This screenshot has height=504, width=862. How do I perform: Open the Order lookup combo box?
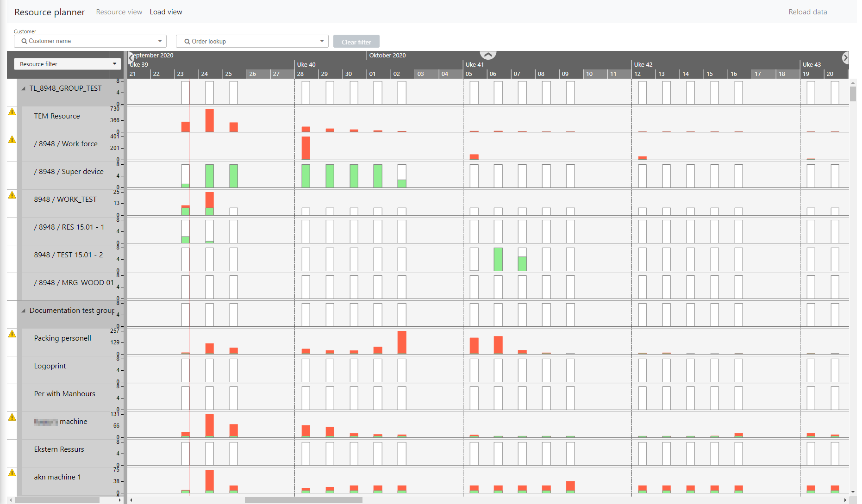(252, 41)
